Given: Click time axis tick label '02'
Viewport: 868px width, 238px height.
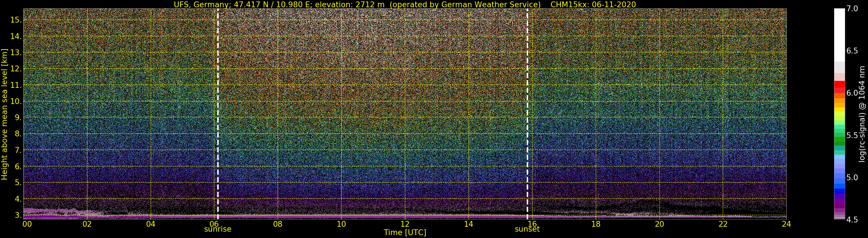Looking at the screenshot, I should coord(87,224).
